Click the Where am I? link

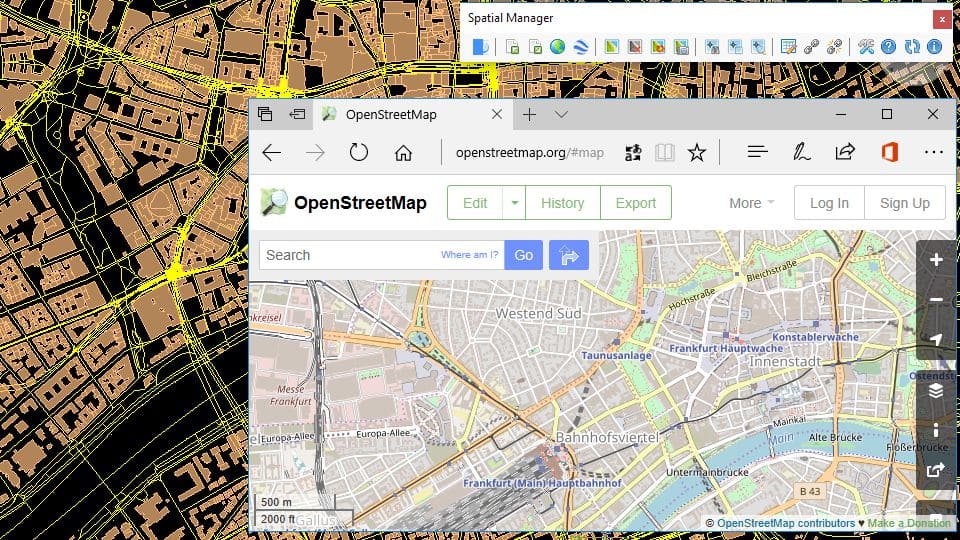click(x=470, y=255)
